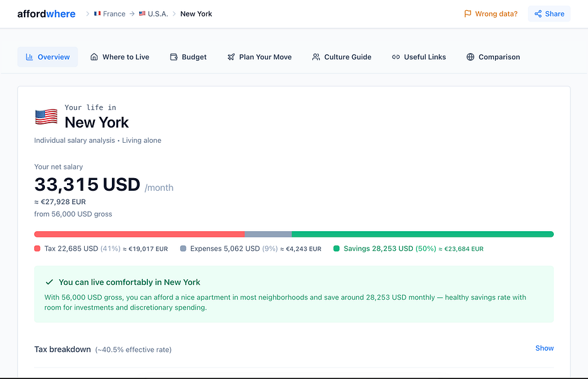Click the Overview bar chart icon
This screenshot has height=379, width=588.
coord(29,57)
